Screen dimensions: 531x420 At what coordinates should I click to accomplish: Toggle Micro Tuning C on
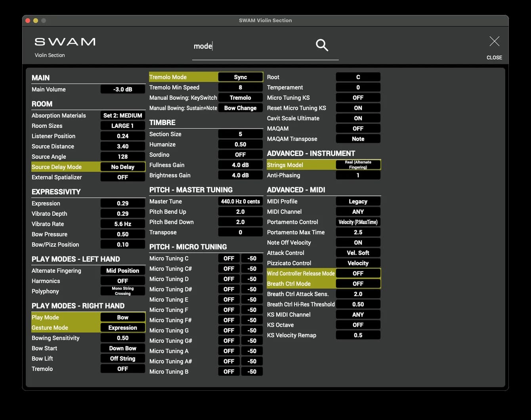[x=229, y=258]
